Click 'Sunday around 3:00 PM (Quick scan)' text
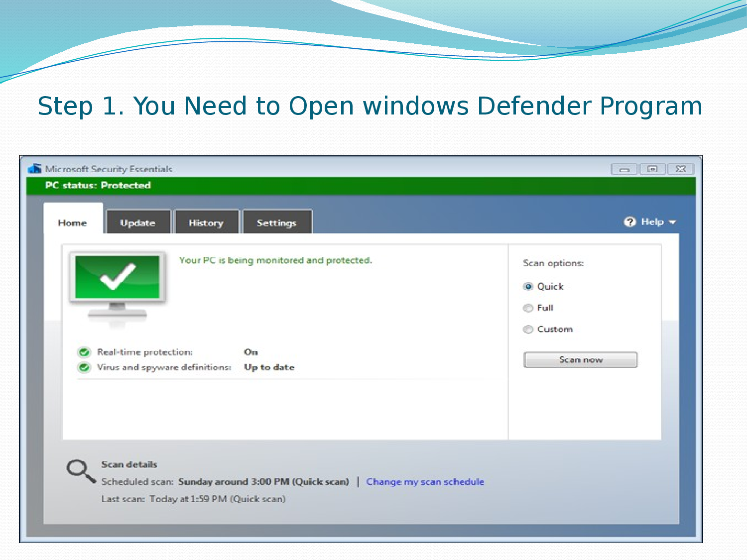The image size is (747, 560). 263,481
